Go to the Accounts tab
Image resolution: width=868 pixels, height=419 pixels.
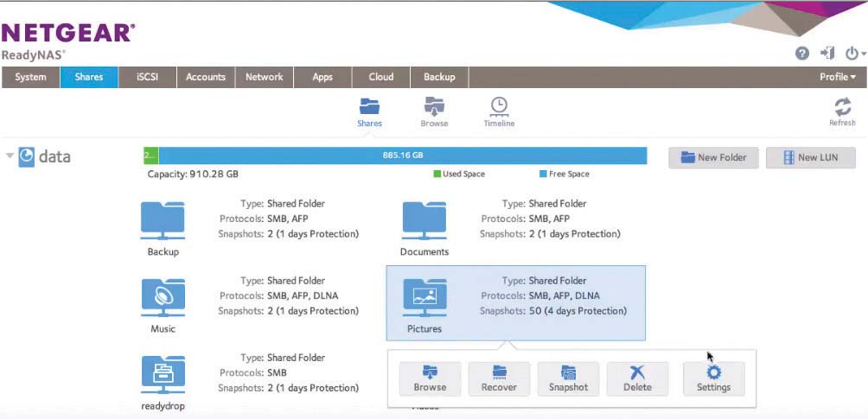[x=206, y=78]
